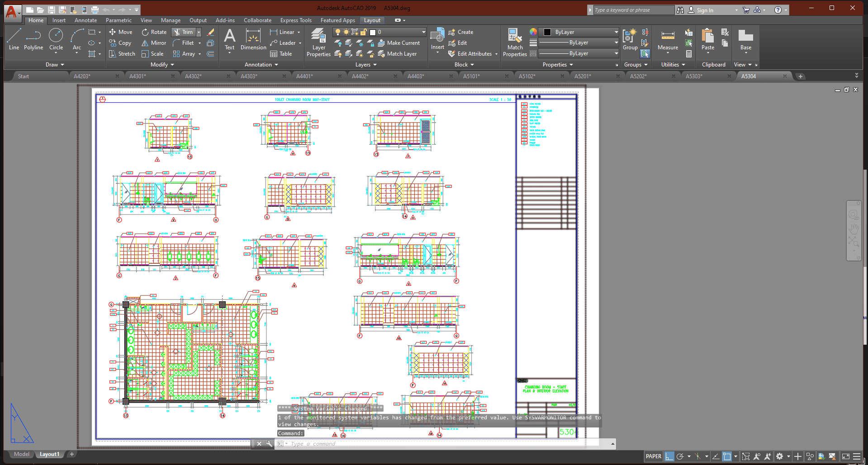Screen dimensions: 868x465
Task: Switch to the A5303 drawing tab
Action: point(694,76)
